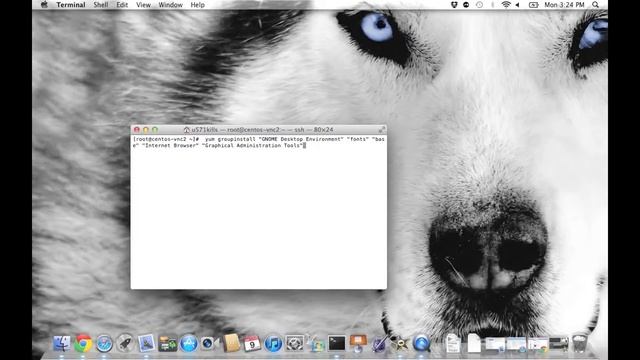Open the document stack in the Dock
This screenshot has width=640, height=360.
pos(453,343)
